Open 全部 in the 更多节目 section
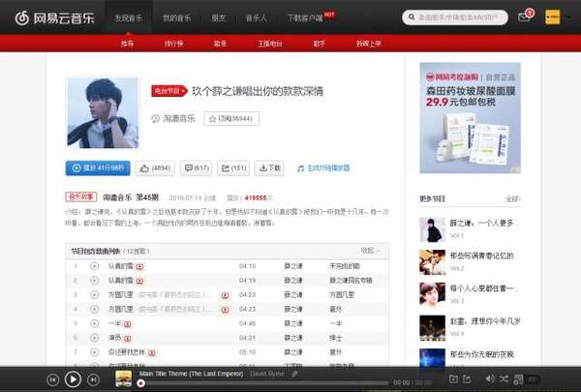This screenshot has height=392, width=581. pos(513,199)
